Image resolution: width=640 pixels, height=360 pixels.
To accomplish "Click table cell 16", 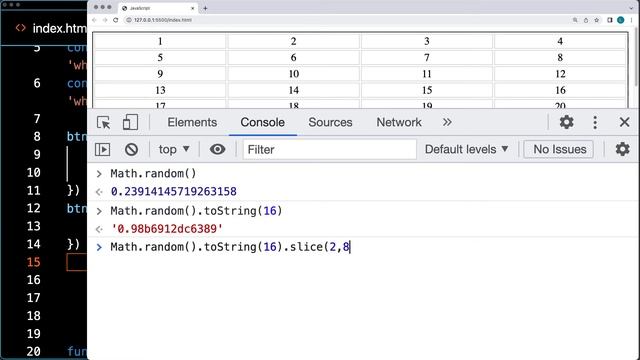I will click(560, 90).
